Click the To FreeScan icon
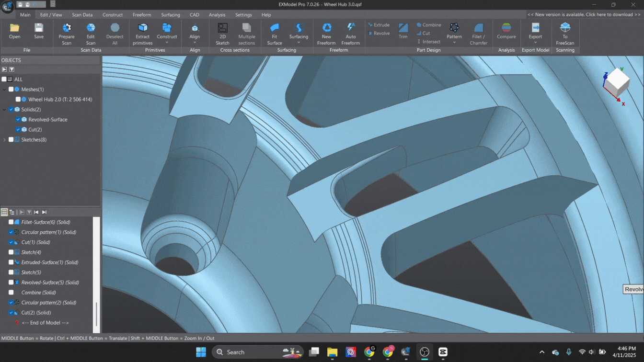Screen dimensions: 644x362 click(565, 28)
